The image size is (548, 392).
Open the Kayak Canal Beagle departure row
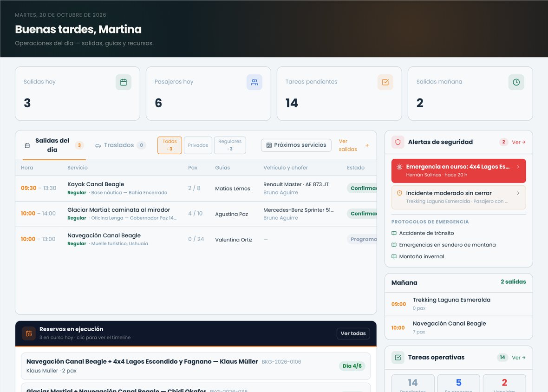click(x=196, y=188)
